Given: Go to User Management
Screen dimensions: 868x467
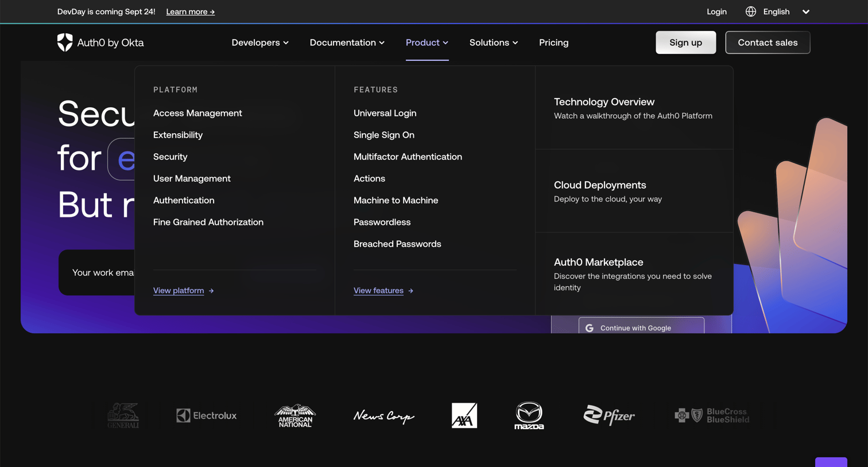Looking at the screenshot, I should (192, 178).
